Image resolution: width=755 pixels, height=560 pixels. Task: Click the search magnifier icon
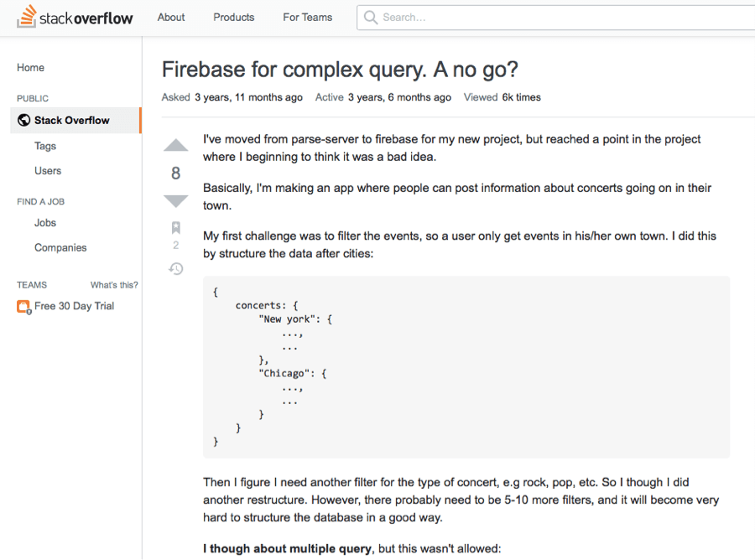click(x=370, y=18)
